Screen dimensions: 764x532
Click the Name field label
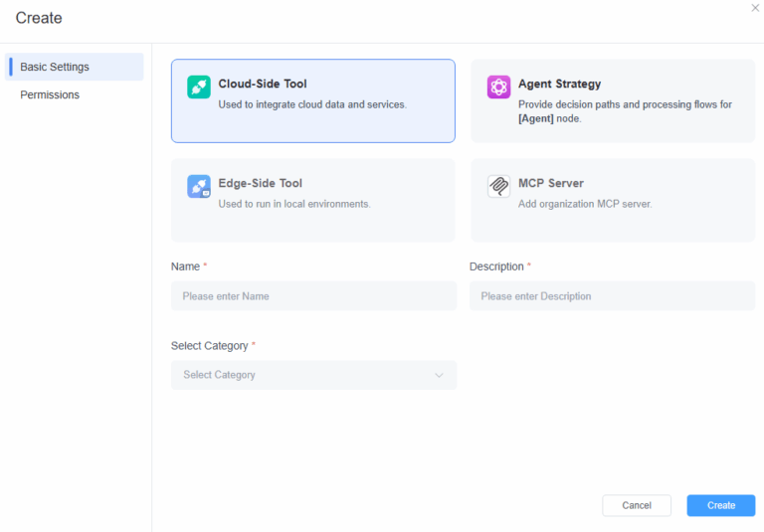185,266
